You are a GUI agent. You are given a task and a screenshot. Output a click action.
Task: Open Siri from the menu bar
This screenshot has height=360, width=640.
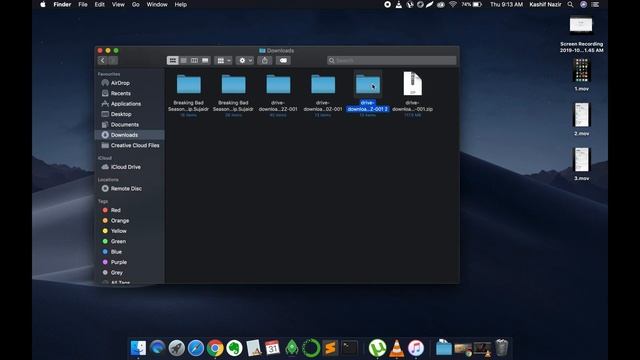583,4
